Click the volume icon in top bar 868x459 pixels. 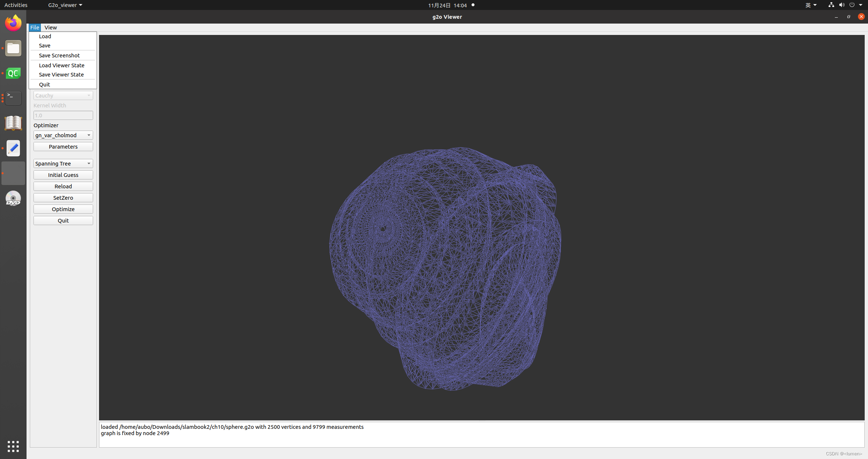[841, 5]
